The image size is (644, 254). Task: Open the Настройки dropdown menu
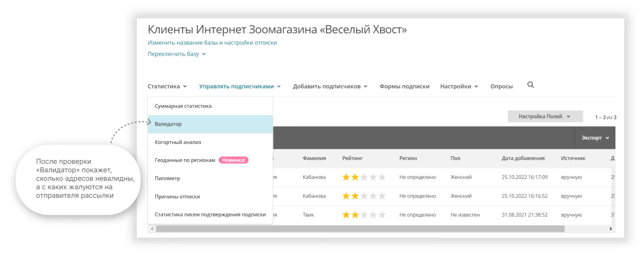[x=459, y=86]
